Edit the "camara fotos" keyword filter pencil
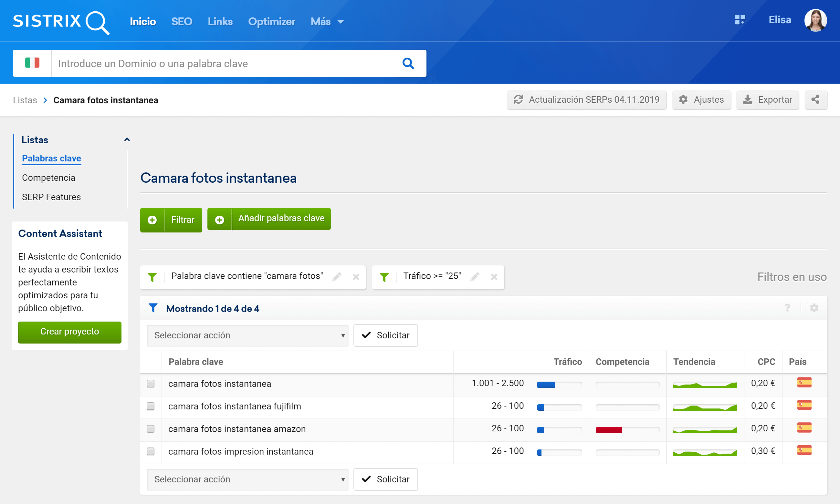Viewport: 840px width, 504px height. click(336, 277)
